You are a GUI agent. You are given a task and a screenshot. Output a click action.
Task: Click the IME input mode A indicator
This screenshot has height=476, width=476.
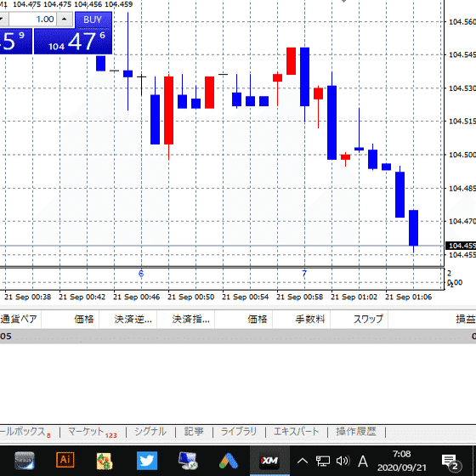pyautogui.click(x=363, y=462)
